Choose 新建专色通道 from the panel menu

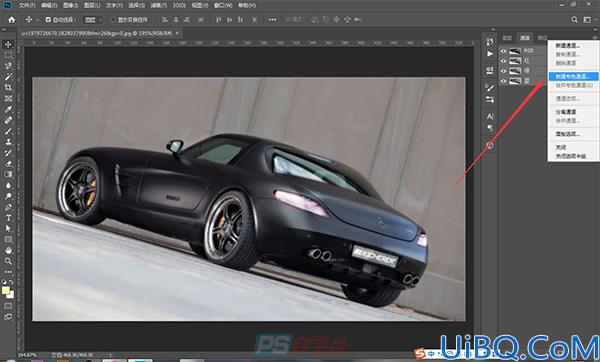(x=573, y=77)
